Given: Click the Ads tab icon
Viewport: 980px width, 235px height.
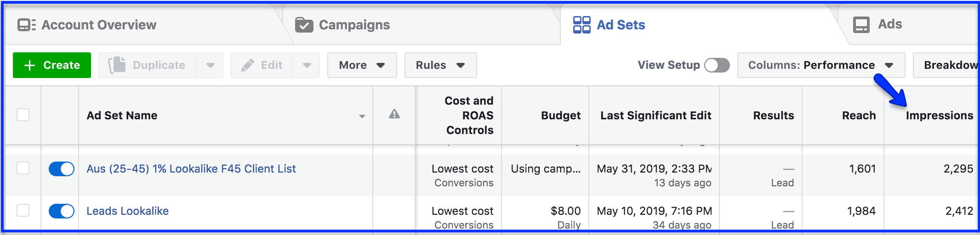Looking at the screenshot, I should point(861,25).
